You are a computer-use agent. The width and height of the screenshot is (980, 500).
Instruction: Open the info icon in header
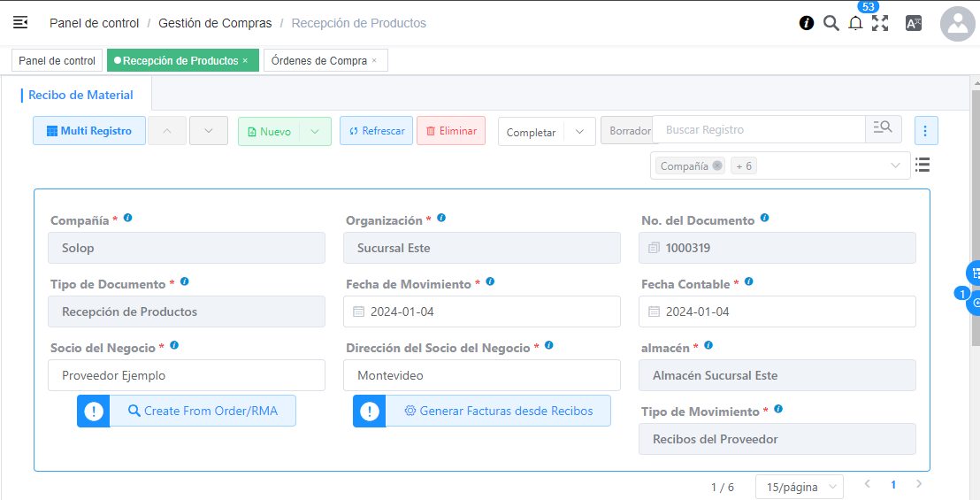click(807, 23)
